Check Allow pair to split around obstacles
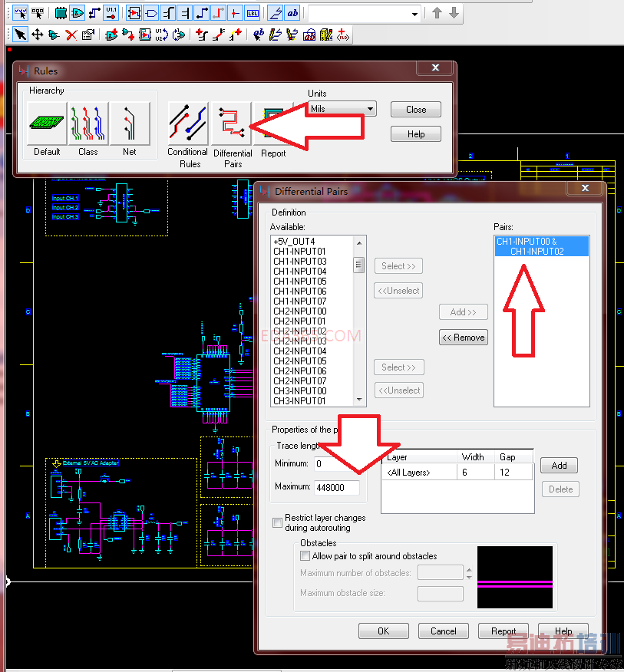Viewport: 624px width, 672px height. tap(305, 556)
